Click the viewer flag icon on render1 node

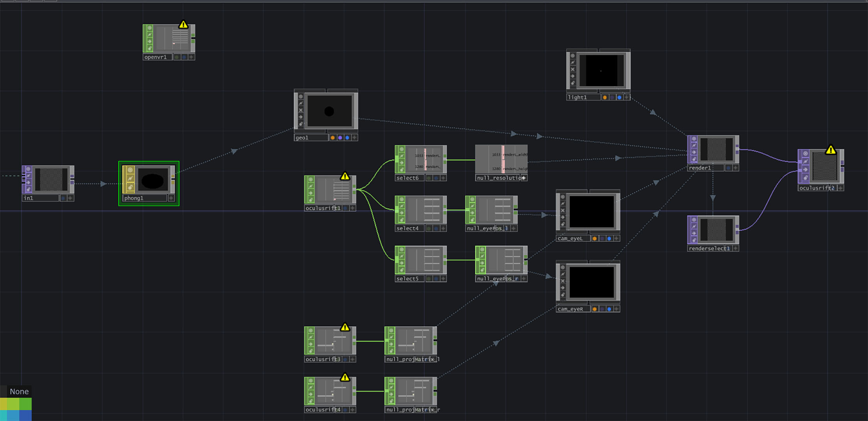(x=694, y=139)
